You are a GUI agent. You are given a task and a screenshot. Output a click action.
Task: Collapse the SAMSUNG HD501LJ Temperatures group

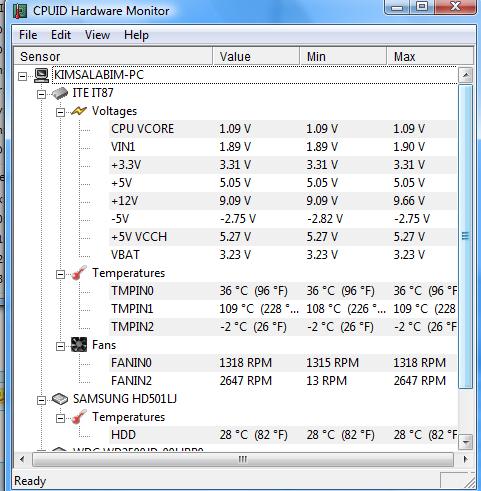pos(60,418)
